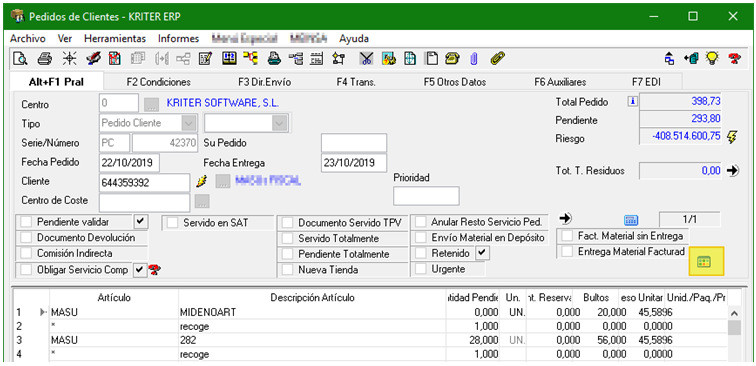Viewport: 756px width, 366px height.
Task: Click the teal document with left arrow icon
Action: (690, 59)
